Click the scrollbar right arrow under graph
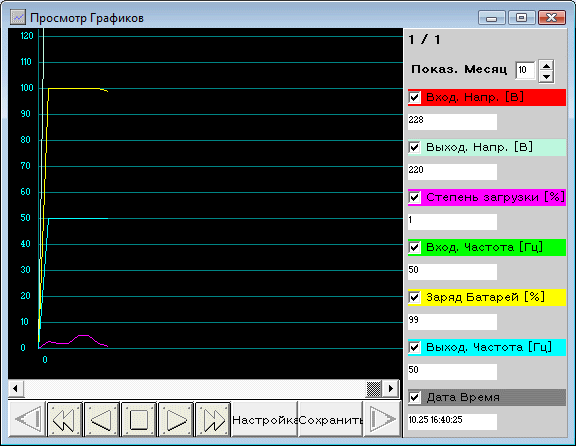This screenshot has height=446, width=576. point(391,388)
